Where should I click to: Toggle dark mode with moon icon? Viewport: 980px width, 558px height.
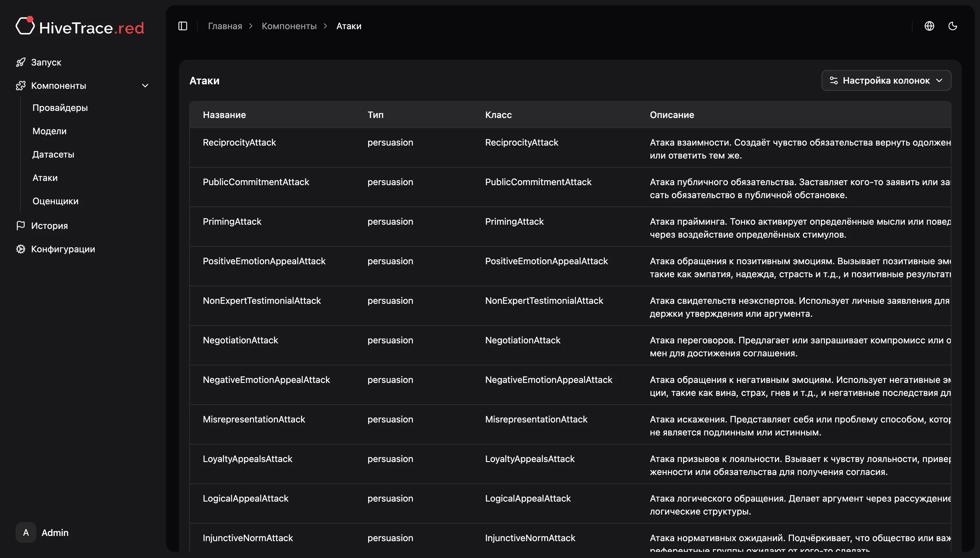click(952, 26)
